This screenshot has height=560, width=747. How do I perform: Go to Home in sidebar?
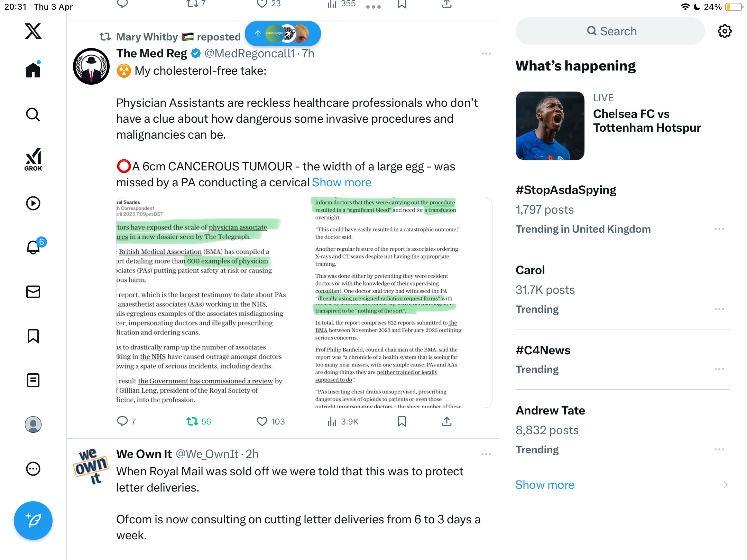click(33, 69)
